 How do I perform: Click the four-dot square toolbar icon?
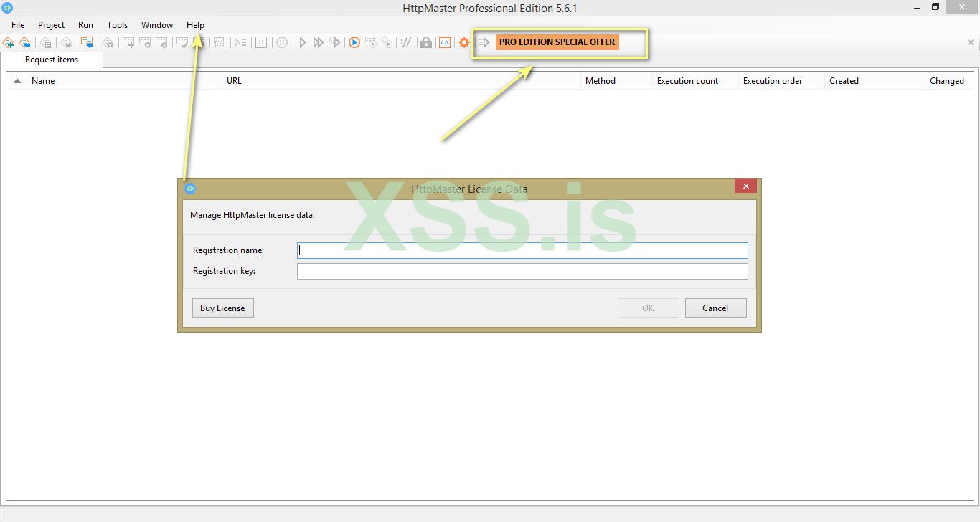[261, 42]
